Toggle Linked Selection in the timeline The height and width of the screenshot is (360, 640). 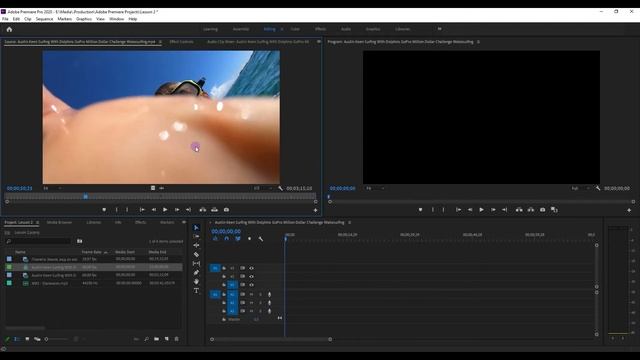pos(238,239)
